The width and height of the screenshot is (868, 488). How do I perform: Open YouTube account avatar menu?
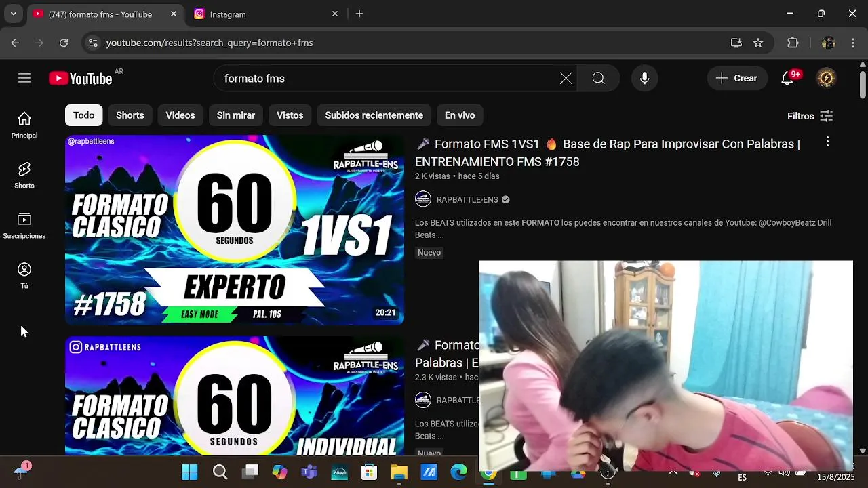[x=826, y=79]
